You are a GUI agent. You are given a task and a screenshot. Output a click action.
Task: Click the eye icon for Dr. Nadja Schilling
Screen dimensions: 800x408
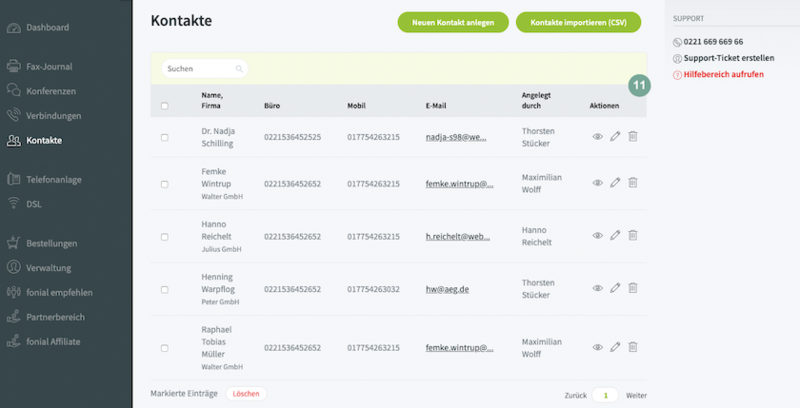(598, 137)
